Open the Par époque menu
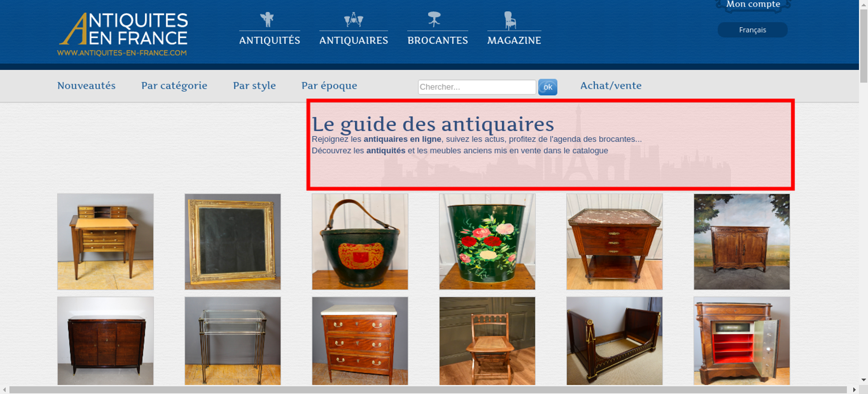 pos(329,86)
